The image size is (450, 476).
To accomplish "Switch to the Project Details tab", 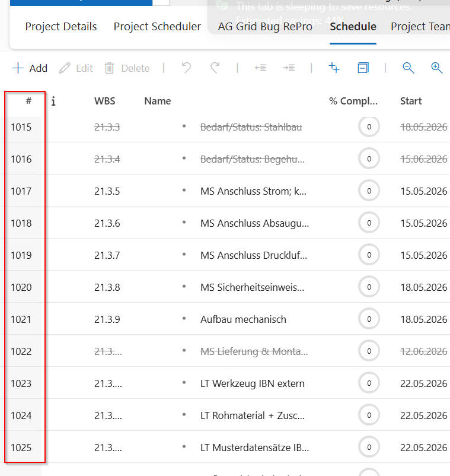I will click(x=61, y=27).
